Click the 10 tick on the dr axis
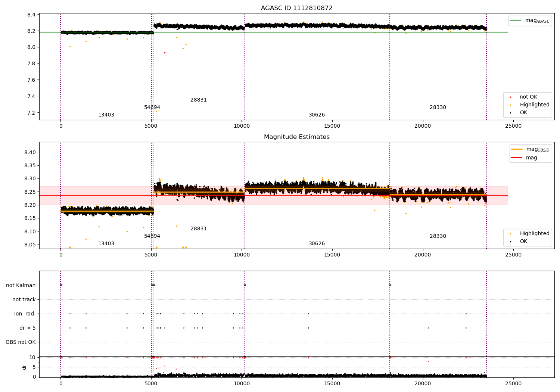The image size is (560, 392). [x=33, y=358]
